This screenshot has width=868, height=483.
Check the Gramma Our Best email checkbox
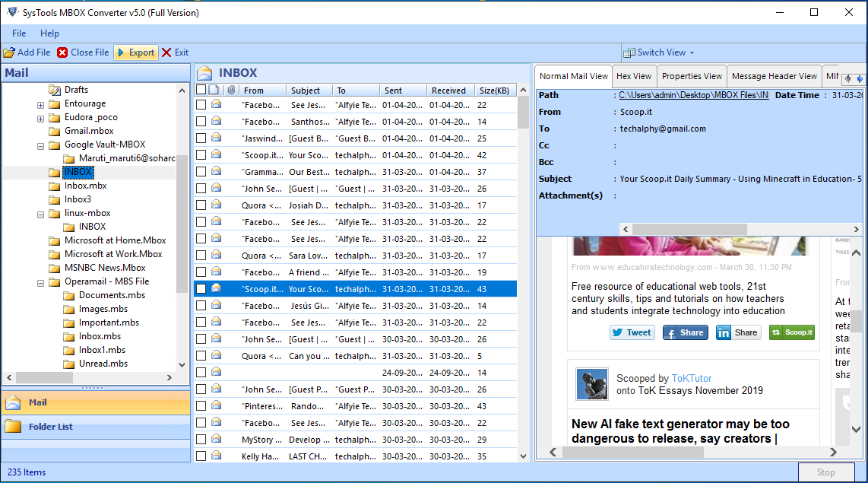point(201,172)
